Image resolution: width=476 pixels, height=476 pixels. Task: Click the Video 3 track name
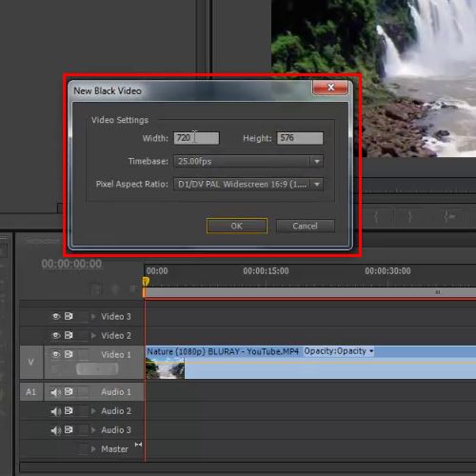(x=116, y=316)
